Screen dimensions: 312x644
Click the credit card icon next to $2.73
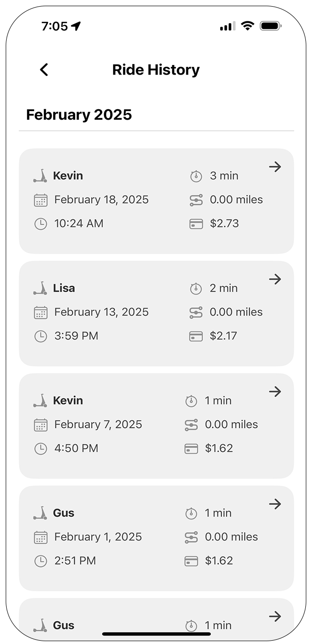click(196, 224)
